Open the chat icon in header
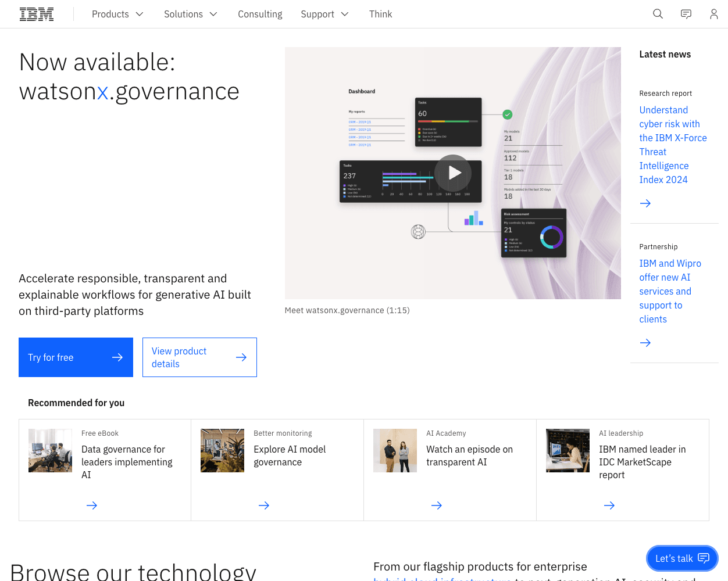The image size is (728, 581). click(x=686, y=14)
